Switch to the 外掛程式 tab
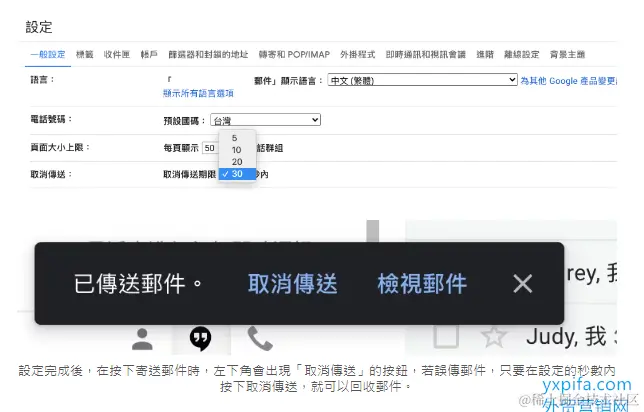 [357, 54]
